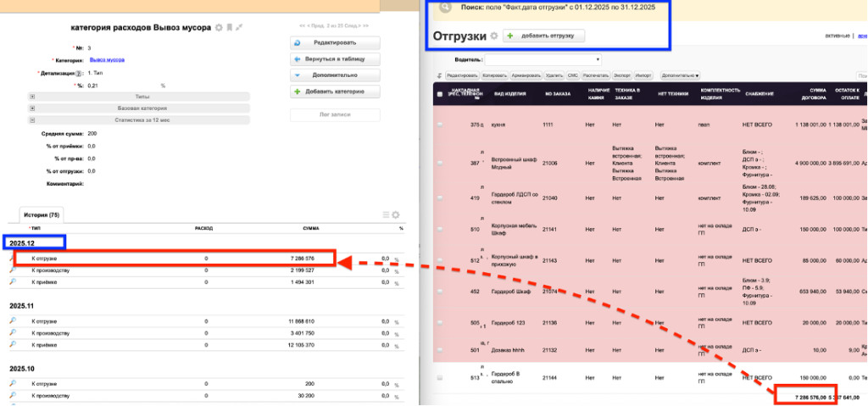
Task: Click magnifier icon for 2025.11 К отгрузке row
Action: click(x=13, y=321)
